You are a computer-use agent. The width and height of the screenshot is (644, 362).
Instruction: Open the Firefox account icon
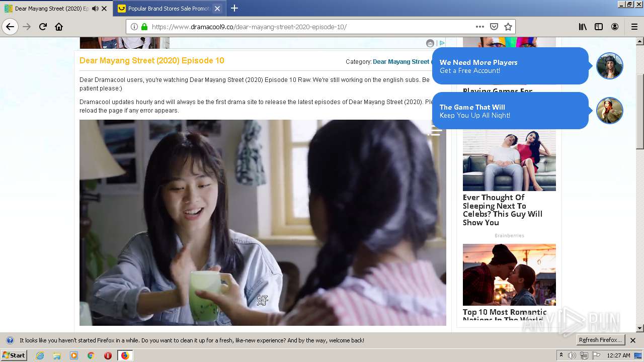pyautogui.click(x=615, y=27)
